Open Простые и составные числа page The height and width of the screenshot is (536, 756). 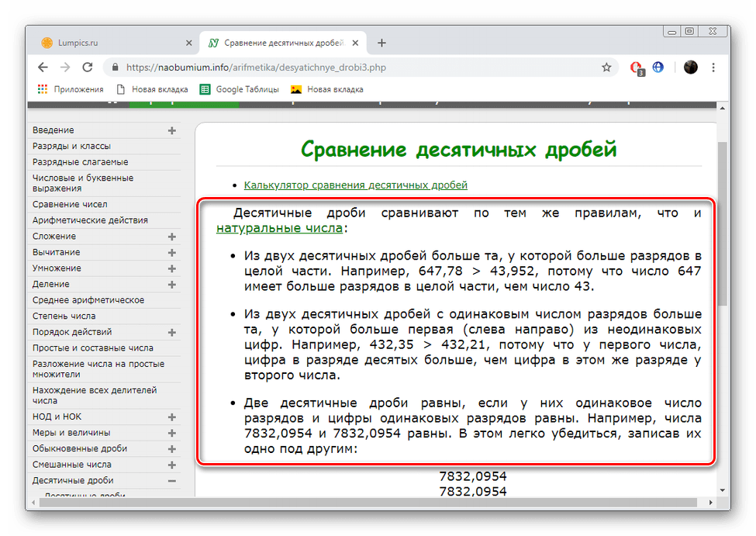pyautogui.click(x=92, y=348)
